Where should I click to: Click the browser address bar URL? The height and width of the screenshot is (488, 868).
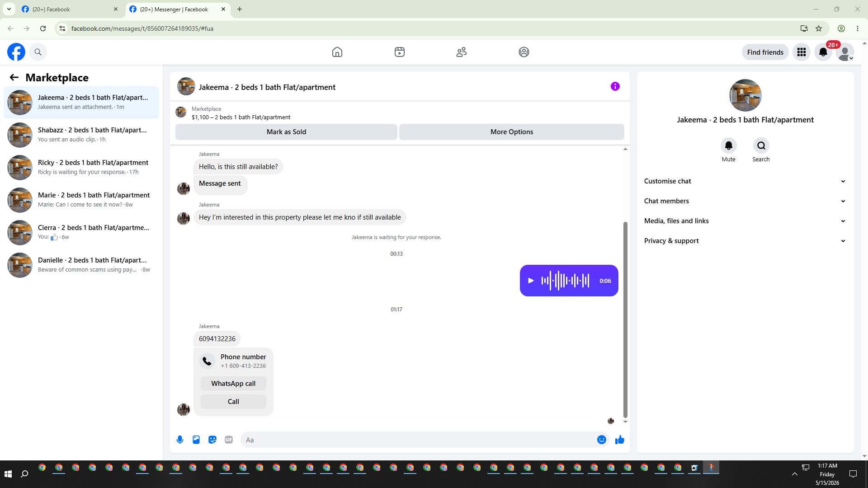pyautogui.click(x=142, y=28)
